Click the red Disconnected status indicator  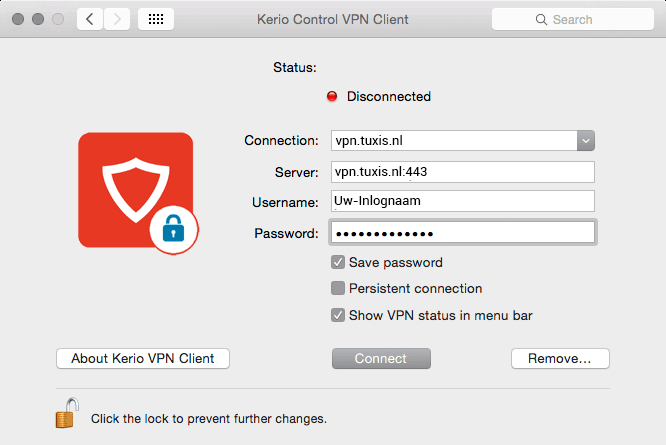pos(333,97)
